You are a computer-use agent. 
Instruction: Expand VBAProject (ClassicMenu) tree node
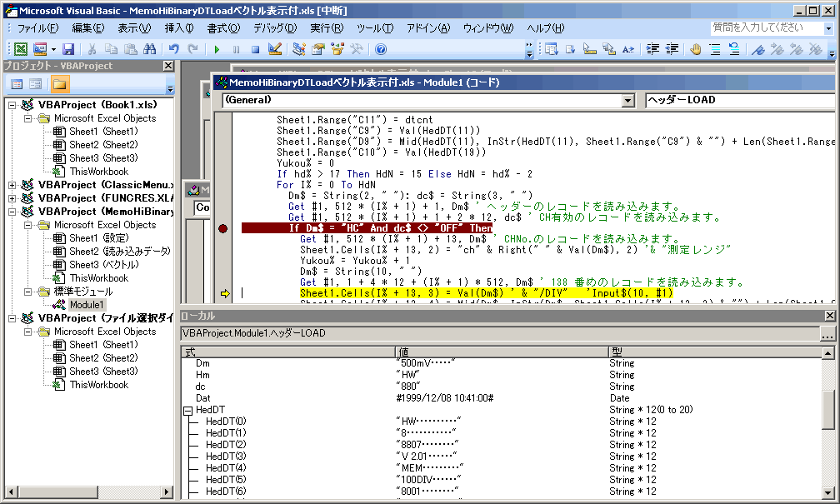[12, 185]
